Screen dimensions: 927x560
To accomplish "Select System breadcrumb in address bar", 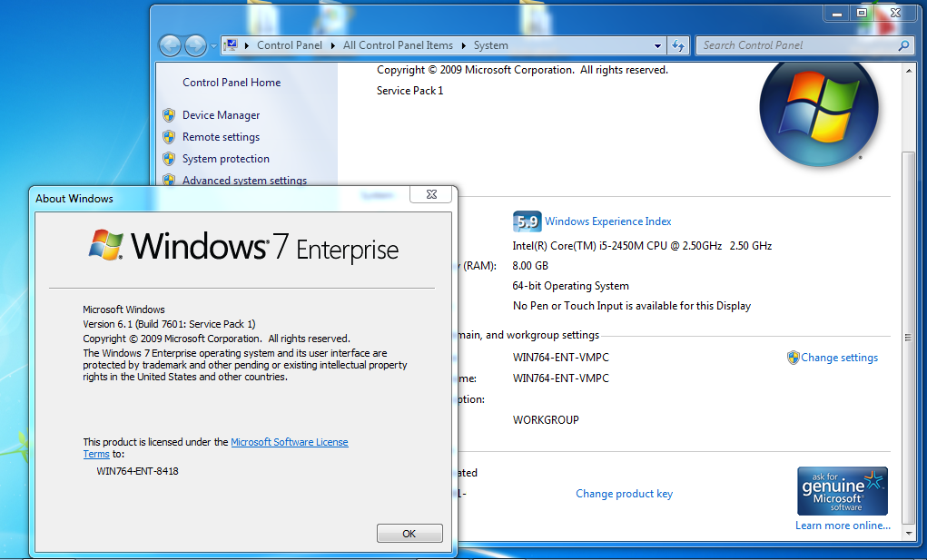I will pos(490,45).
